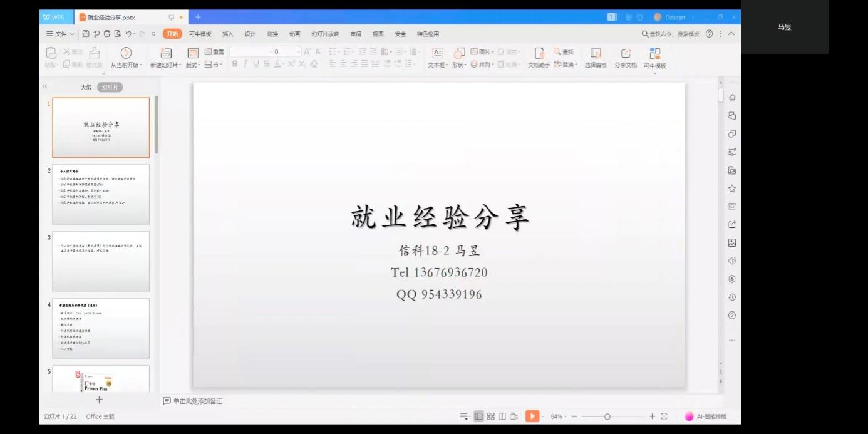Open the 设计 Design tab

point(250,34)
